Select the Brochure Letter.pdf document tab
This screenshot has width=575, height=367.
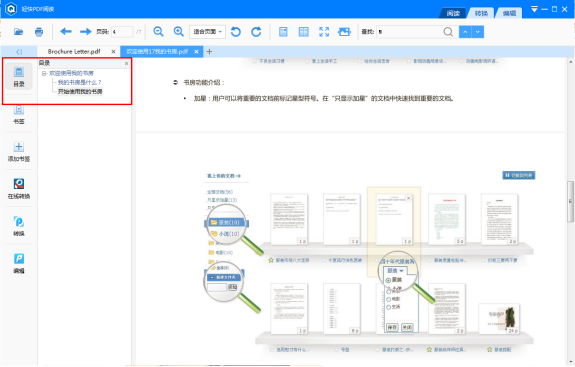tap(74, 52)
